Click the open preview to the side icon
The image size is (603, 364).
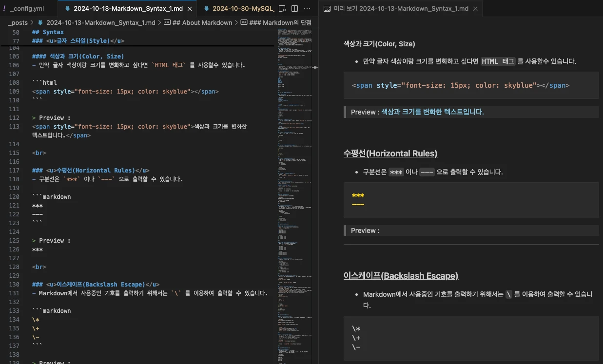point(282,9)
